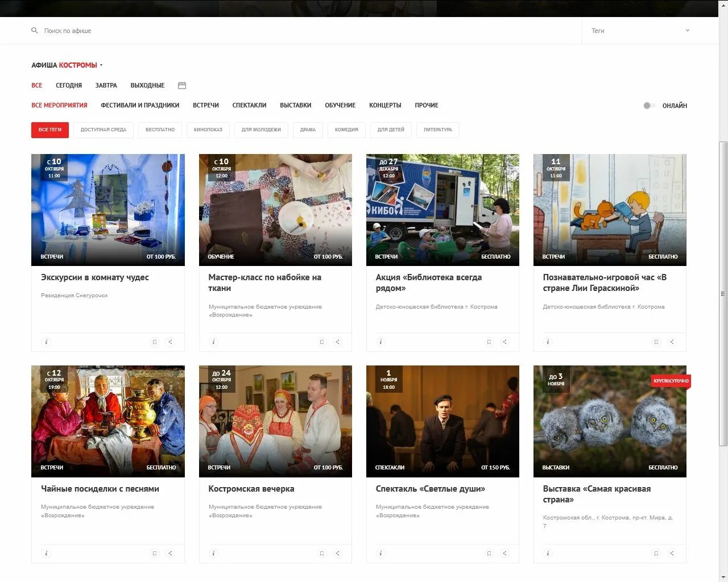Share Спектакль «Светлые души»
The width and height of the screenshot is (728, 582).
pyautogui.click(x=504, y=554)
